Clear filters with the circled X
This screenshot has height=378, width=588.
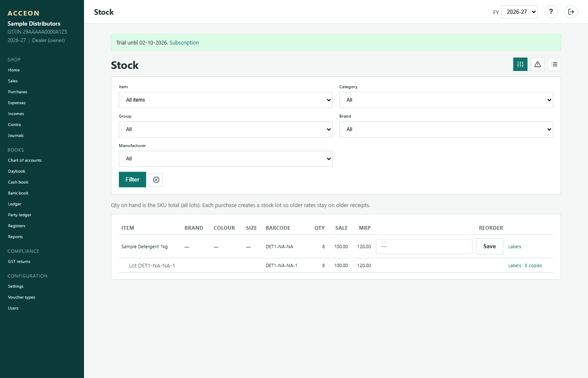(x=156, y=180)
